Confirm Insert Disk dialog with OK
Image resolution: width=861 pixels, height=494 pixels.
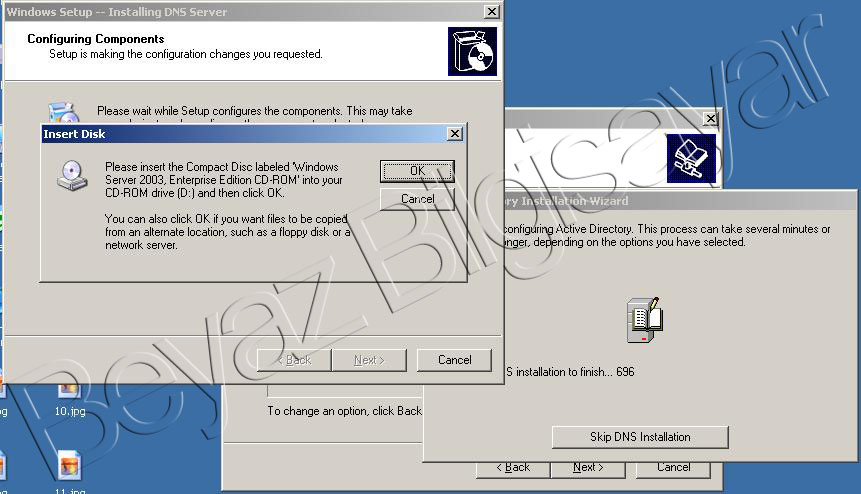(417, 171)
